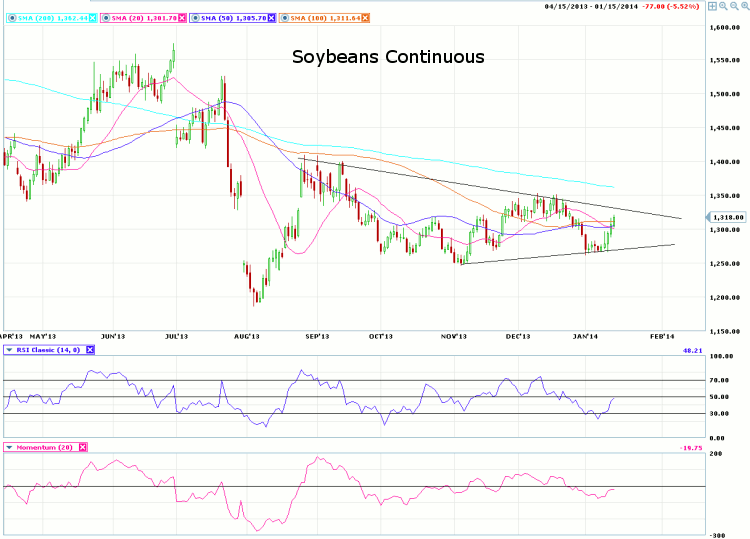Expand the RSI Classic dropdown arrow
This screenshot has width=750, height=539.
coord(10,349)
